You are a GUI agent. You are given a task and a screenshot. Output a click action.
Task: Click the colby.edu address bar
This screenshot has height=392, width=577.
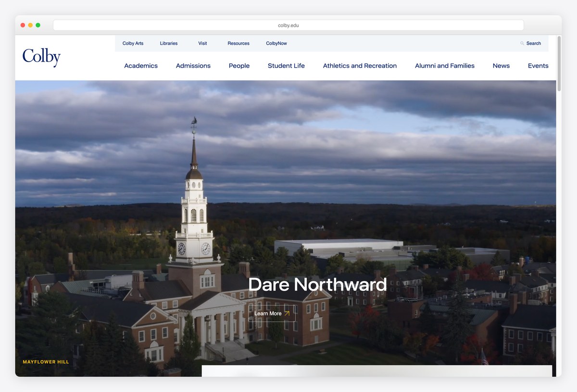click(x=288, y=25)
